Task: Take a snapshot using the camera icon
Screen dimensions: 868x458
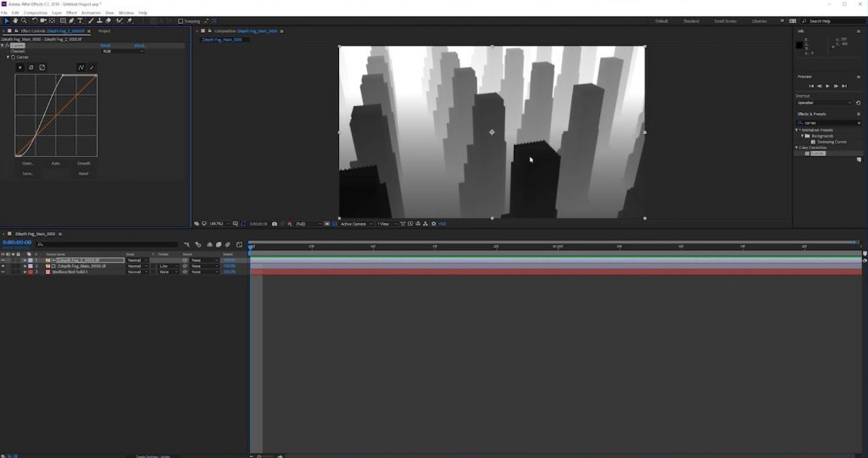Action: click(275, 224)
